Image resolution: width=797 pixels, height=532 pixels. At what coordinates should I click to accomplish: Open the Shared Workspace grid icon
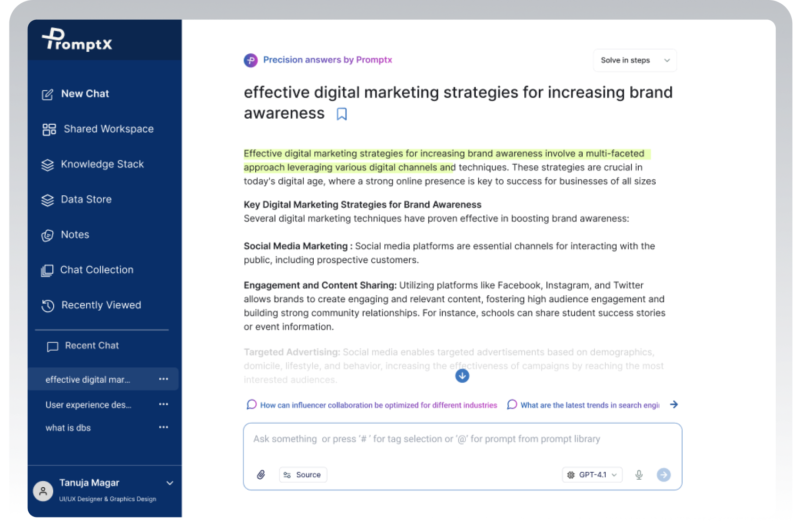tap(49, 129)
